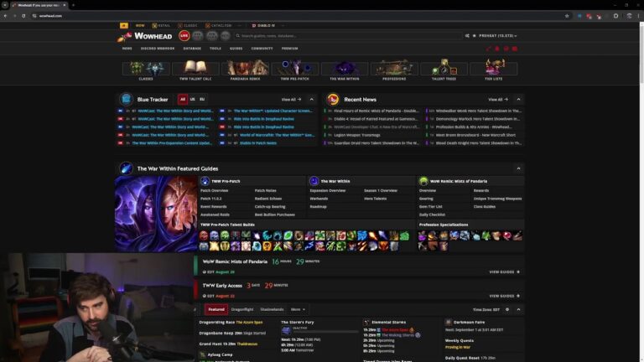Collapse the Recent News panel

[x=518, y=100]
